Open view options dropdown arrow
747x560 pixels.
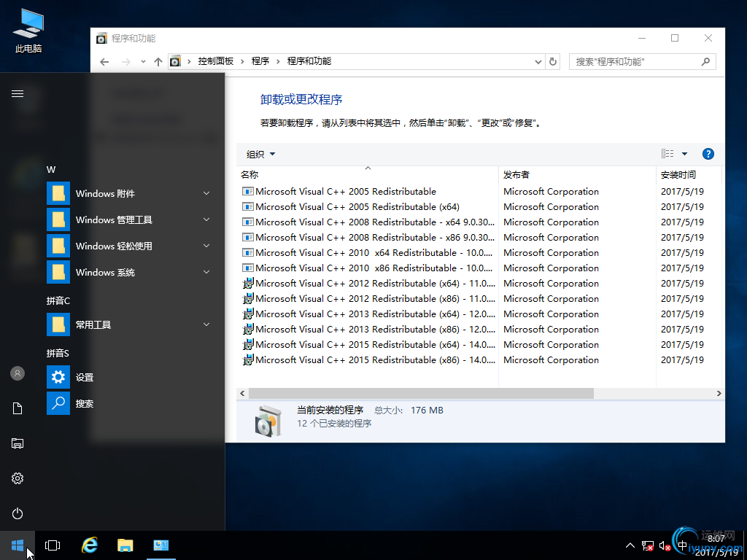point(684,154)
